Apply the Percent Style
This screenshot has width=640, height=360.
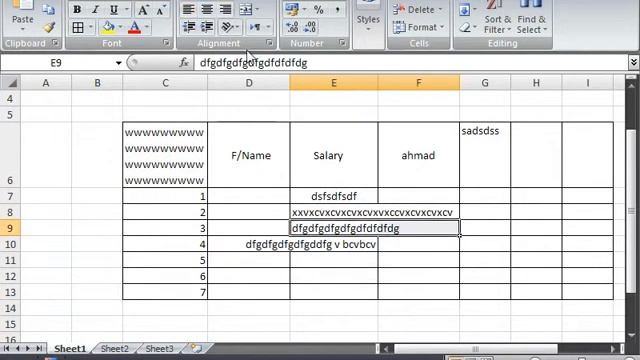coord(319,9)
